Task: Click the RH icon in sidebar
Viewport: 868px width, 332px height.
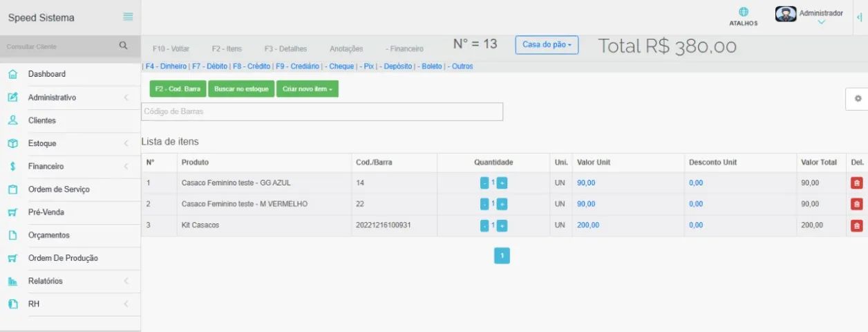Action: (12, 304)
